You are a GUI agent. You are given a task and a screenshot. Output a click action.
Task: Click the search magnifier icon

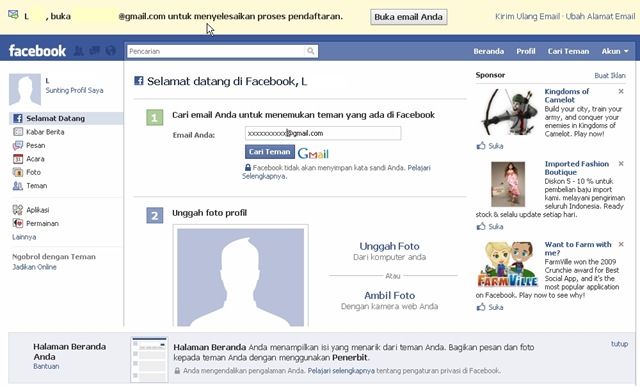pyautogui.click(x=311, y=51)
